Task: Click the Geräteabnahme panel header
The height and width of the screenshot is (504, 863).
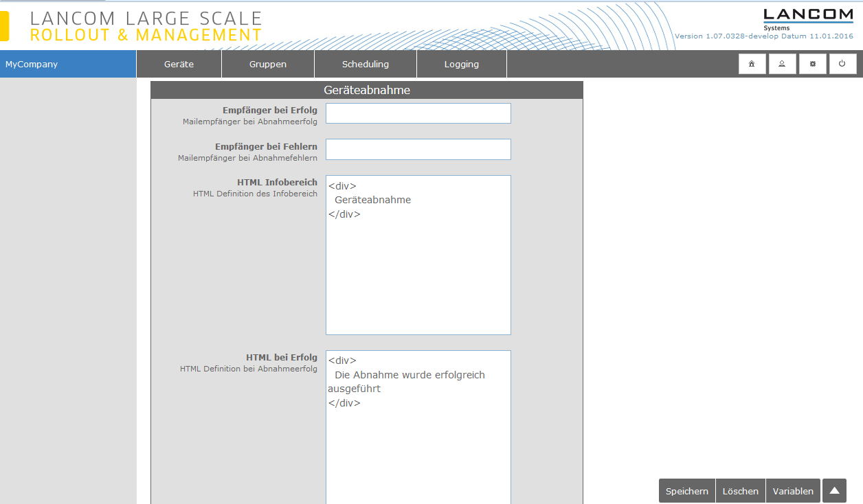Action: pos(367,90)
